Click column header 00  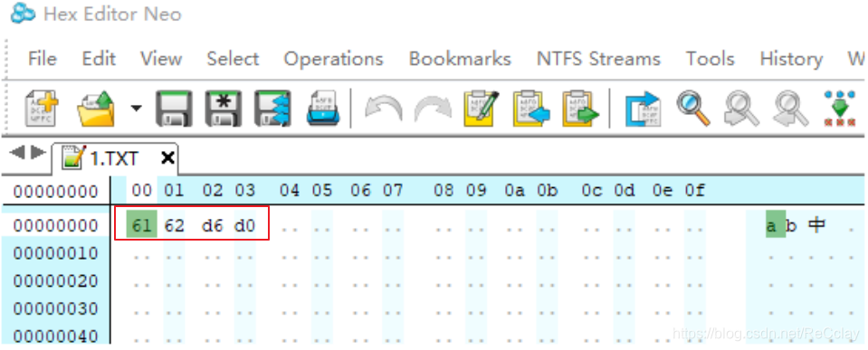pyautogui.click(x=142, y=192)
